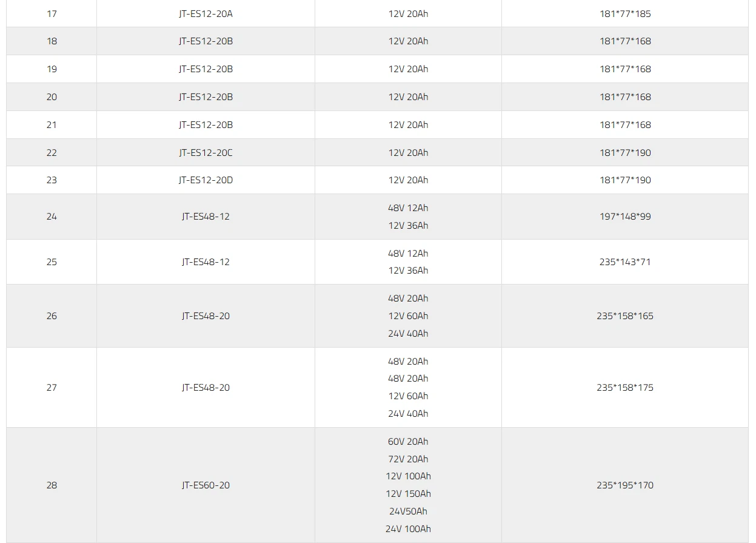756x543 pixels.
Task: Select the 72V 20Ah capacity text
Action: [408, 459]
